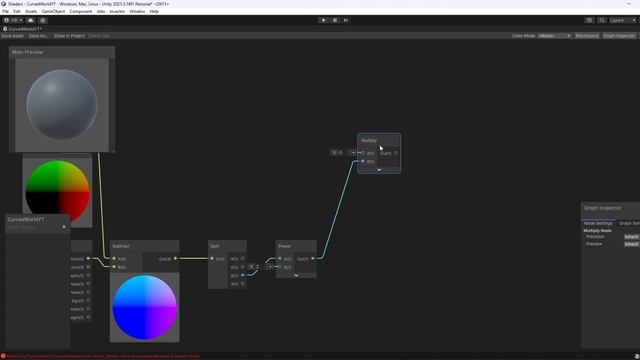Click the icon at right end of status bar
This screenshot has height=360, width=640.
click(x=637, y=356)
